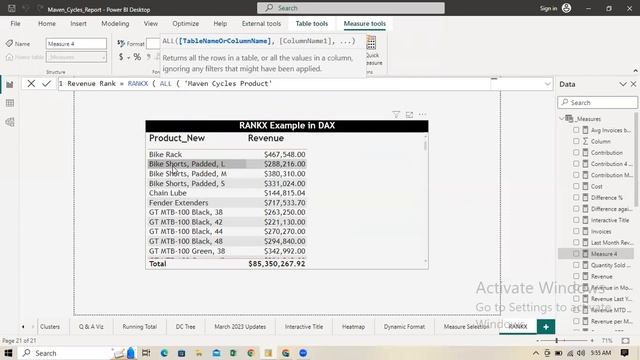This screenshot has width=640, height=360.
Task: Collapse the Data pane with the double chevron
Action: coord(623,84)
